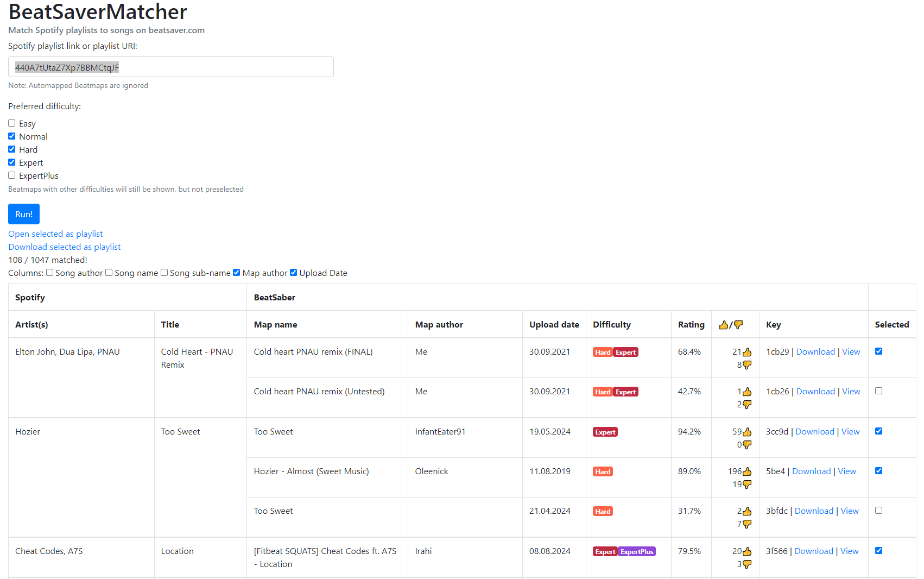Click thumbs-up icon beside 20 in Irahi row
Image resolution: width=924 pixels, height=579 pixels.
[747, 551]
